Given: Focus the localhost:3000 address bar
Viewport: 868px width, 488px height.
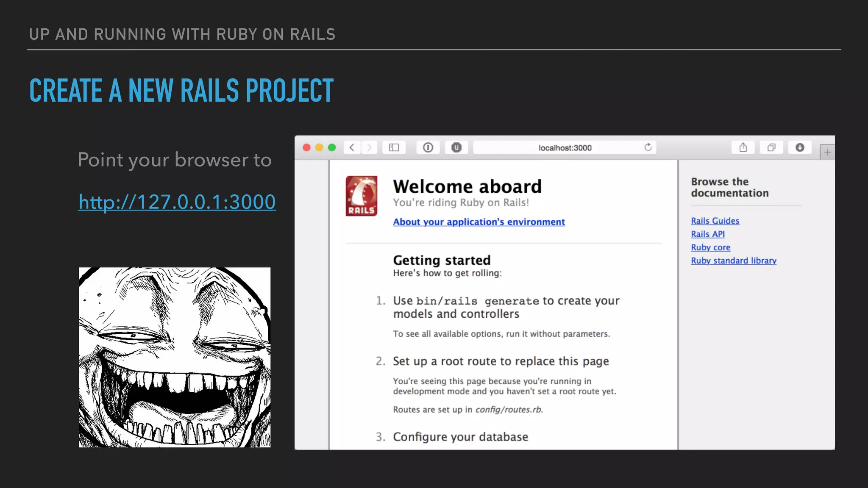Looking at the screenshot, I should coord(565,147).
